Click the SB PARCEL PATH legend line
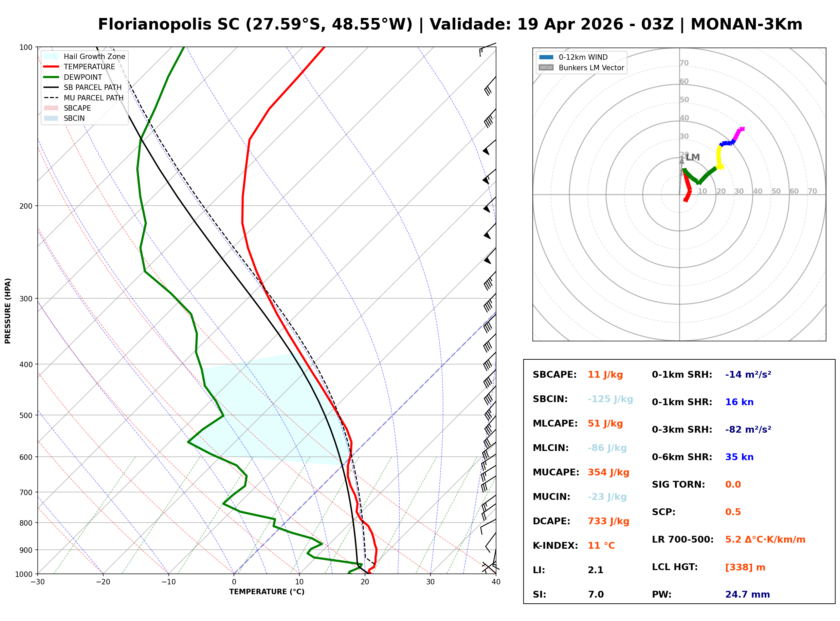This screenshot has width=840, height=621. (x=51, y=87)
